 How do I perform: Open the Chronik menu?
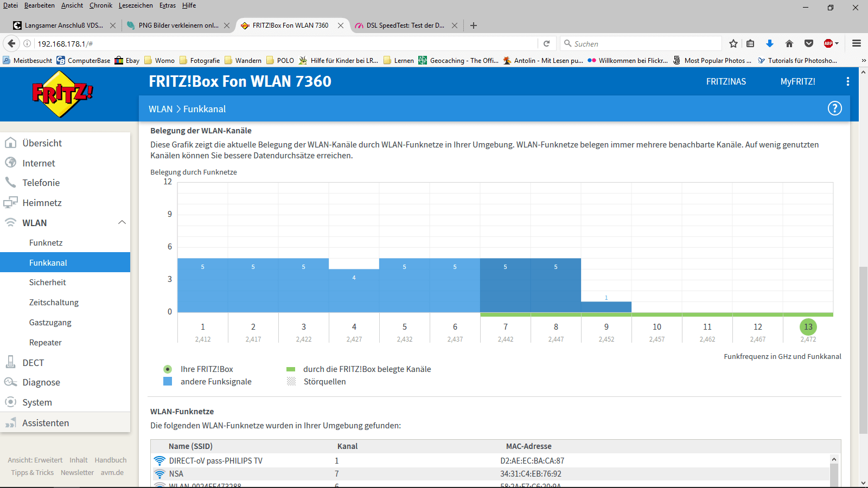pyautogui.click(x=100, y=5)
